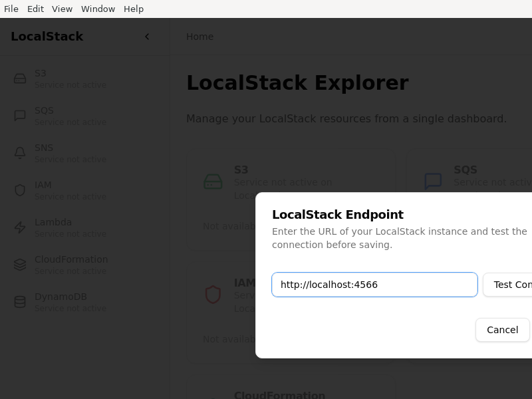Collapse the sidebar with the chevron arrow
This screenshot has width=532, height=399.
pos(147,37)
